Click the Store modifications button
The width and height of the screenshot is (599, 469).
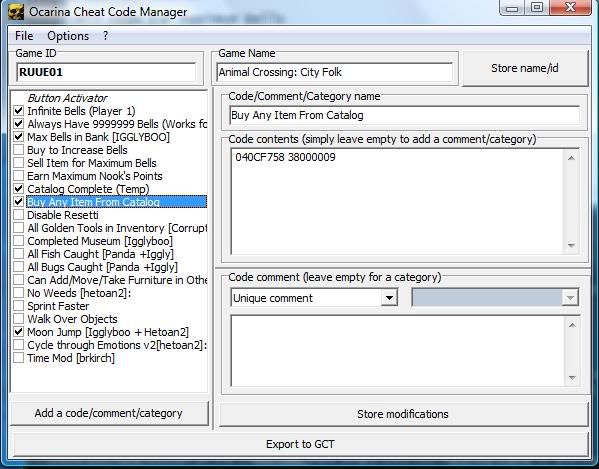pyautogui.click(x=403, y=414)
